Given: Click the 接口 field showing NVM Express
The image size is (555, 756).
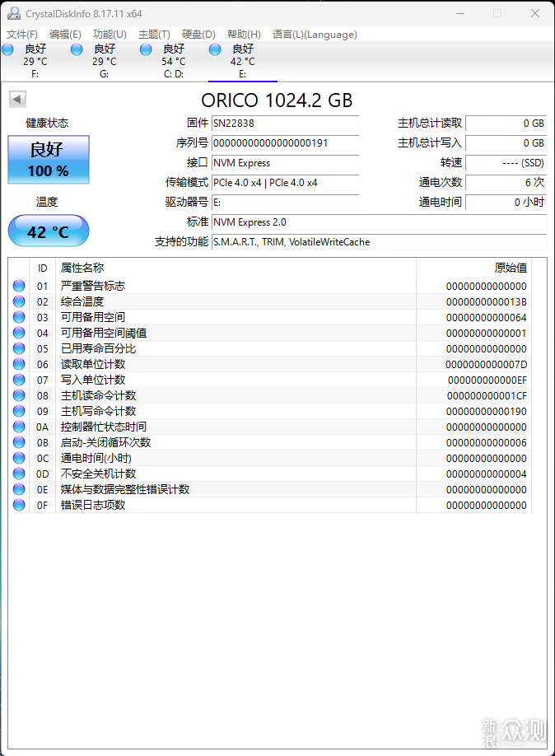Looking at the screenshot, I should [x=286, y=163].
